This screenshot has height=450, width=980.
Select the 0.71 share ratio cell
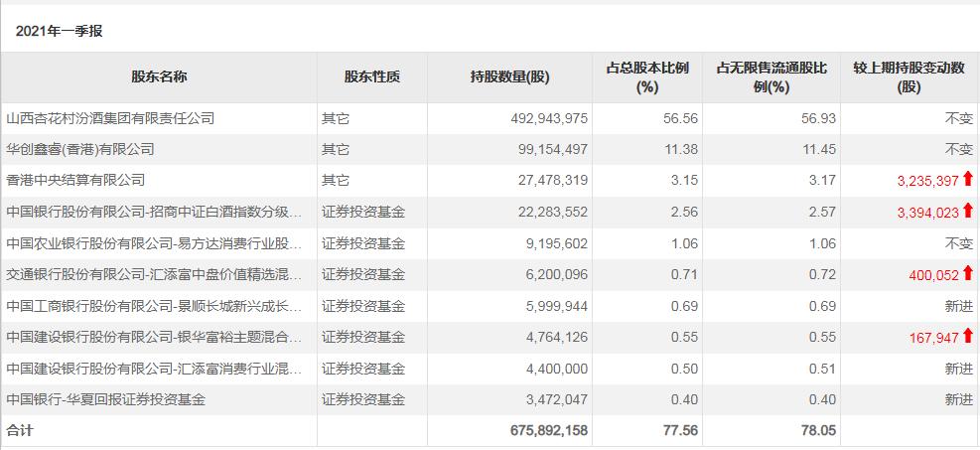click(684, 274)
